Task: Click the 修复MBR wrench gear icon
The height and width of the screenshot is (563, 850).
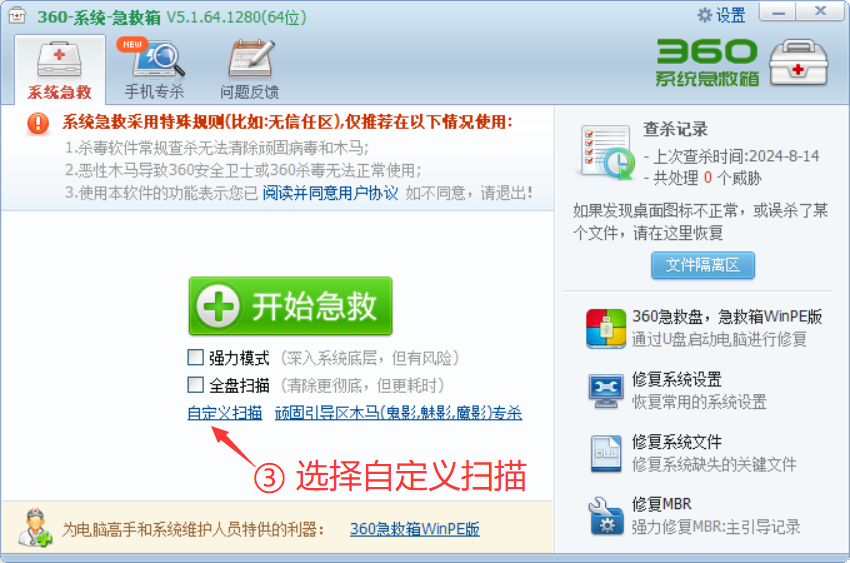Action: (x=606, y=516)
